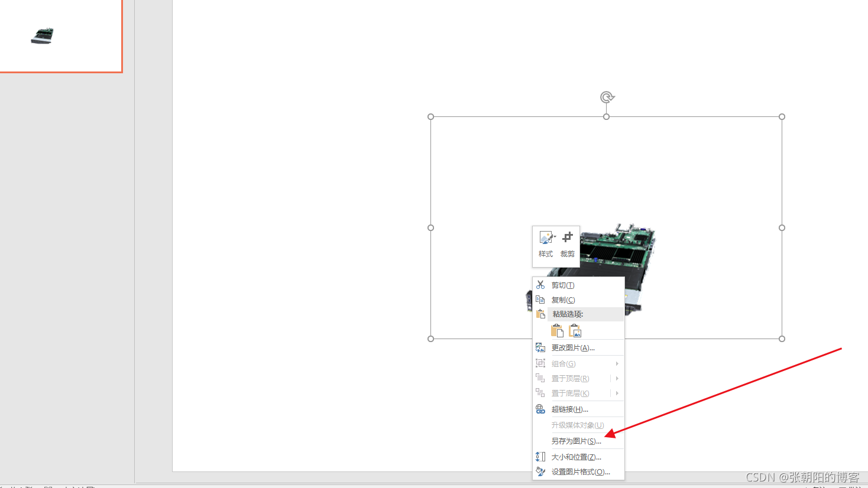Screen dimensions: 868x488
Task: Click the Style (样式) icon in mini toolbar
Action: coord(545,238)
